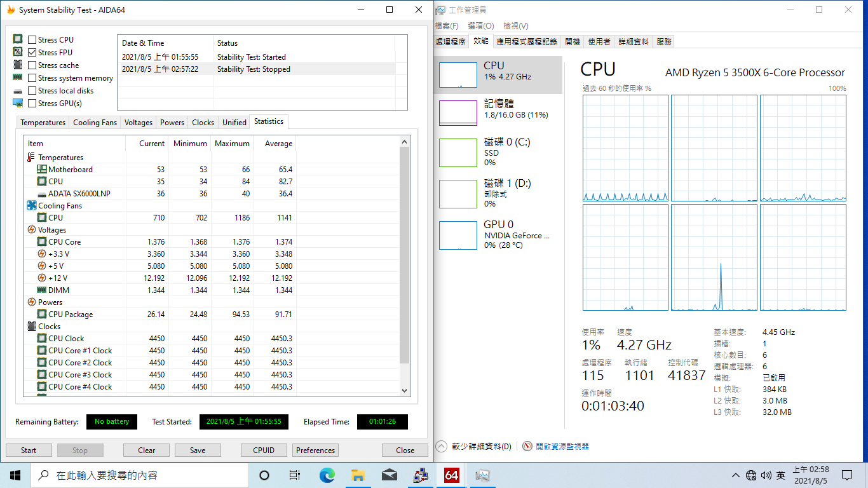Open Task Manager 選項(O) menu
868x488 pixels.
[x=480, y=26]
